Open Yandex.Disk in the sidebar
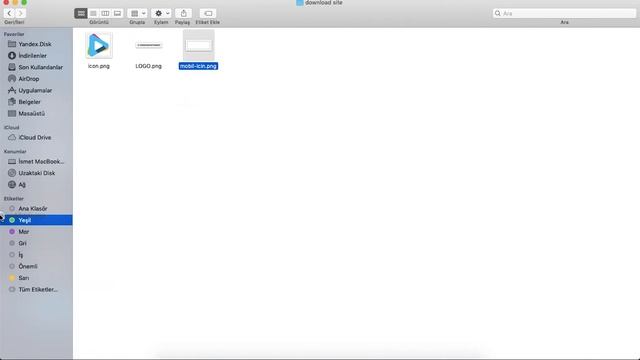This screenshot has width=640, height=360. point(36,44)
